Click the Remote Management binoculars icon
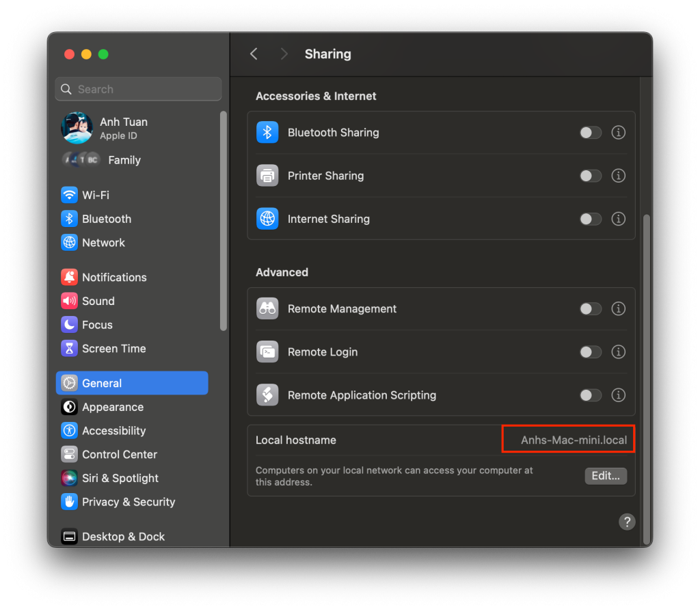The height and width of the screenshot is (610, 700). pos(267,309)
